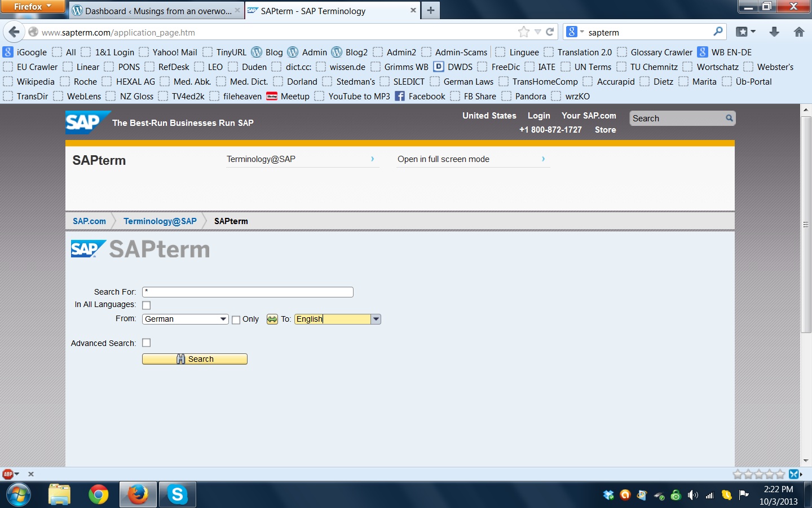812x508 pixels.
Task: Click Open in full screen mode link
Action: tap(443, 159)
